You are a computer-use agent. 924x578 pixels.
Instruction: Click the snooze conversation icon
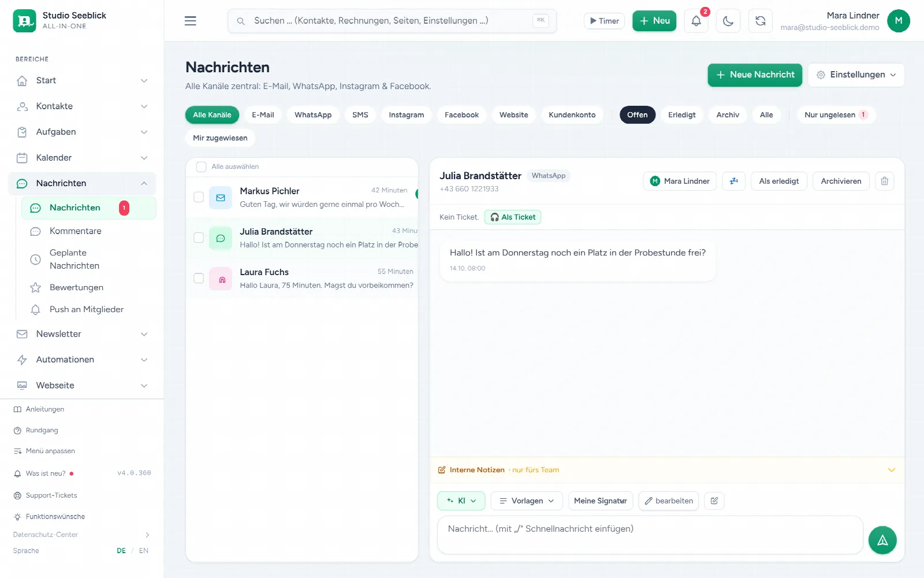(734, 181)
